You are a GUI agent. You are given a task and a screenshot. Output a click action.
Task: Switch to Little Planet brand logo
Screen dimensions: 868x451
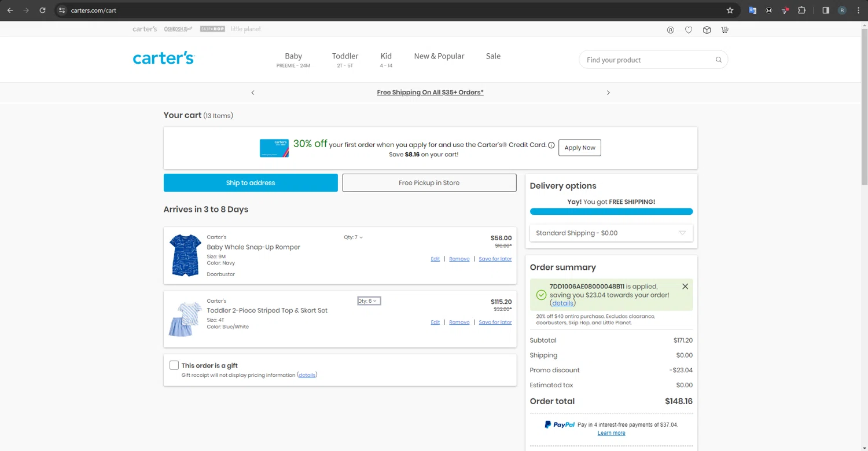coord(246,29)
